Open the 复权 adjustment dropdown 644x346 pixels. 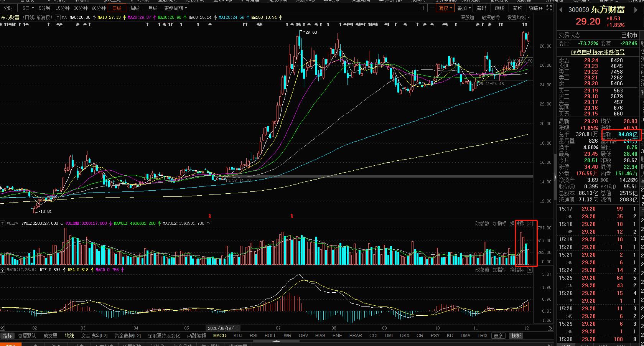[x=446, y=8]
